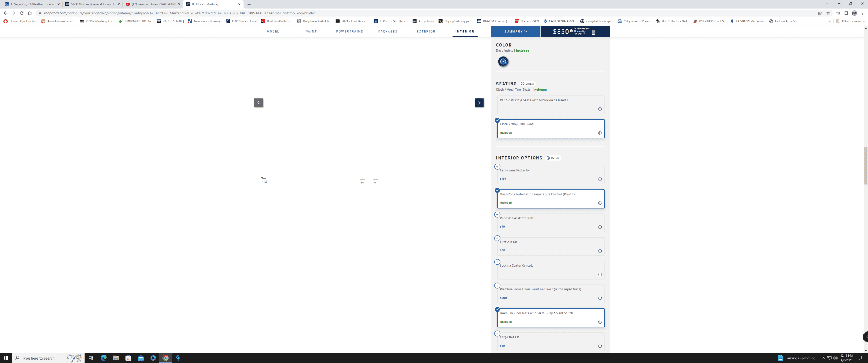Select the Deep Indigo color swatch
The image size is (868, 363).
[503, 62]
